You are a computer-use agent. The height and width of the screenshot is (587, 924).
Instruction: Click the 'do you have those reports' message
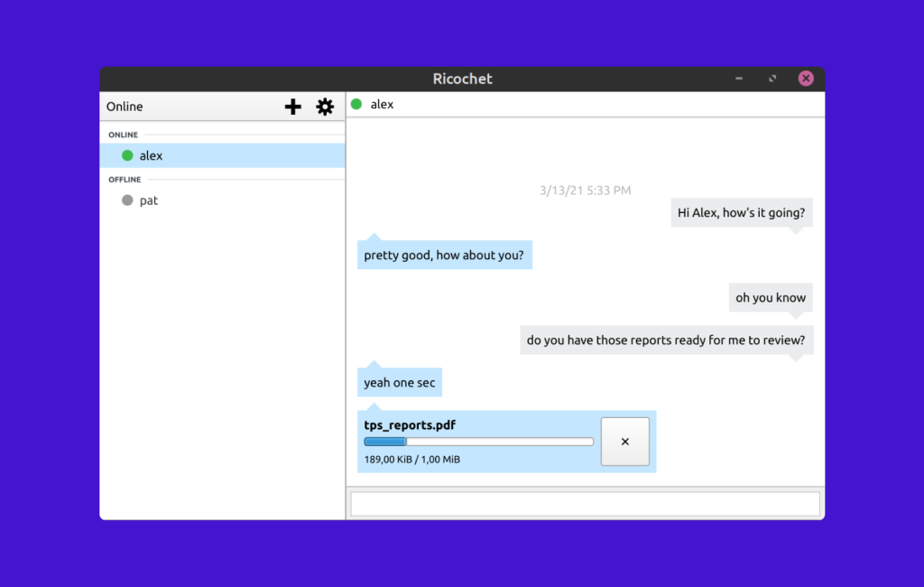tap(667, 340)
